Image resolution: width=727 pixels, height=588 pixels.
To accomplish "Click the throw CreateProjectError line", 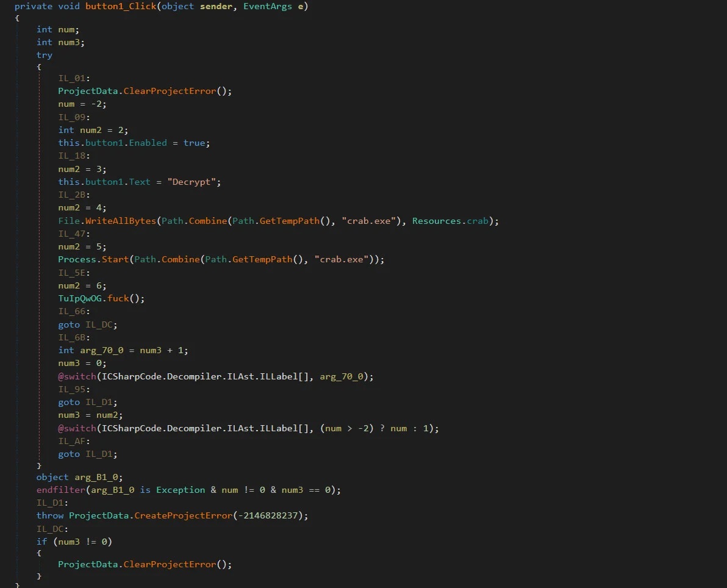I will 172,515.
